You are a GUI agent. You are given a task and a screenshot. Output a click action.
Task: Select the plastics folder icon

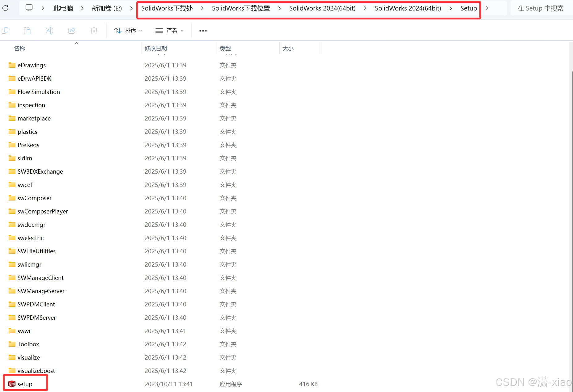(x=12, y=132)
